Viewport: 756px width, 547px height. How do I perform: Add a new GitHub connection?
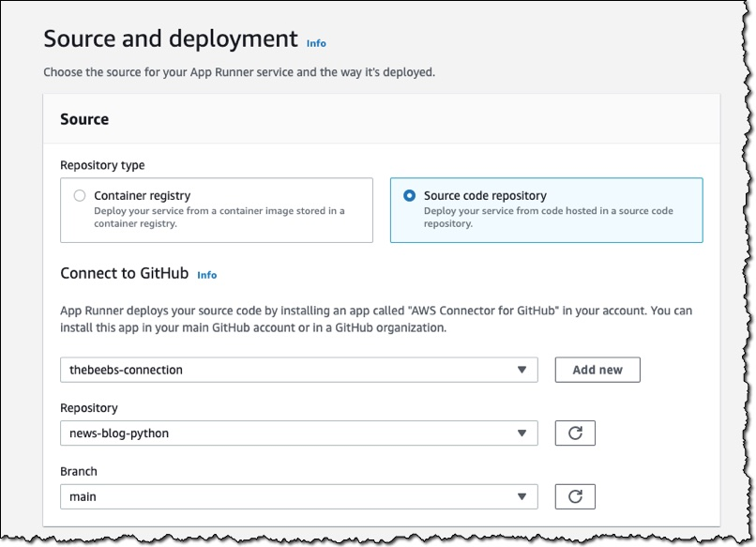[x=597, y=370]
